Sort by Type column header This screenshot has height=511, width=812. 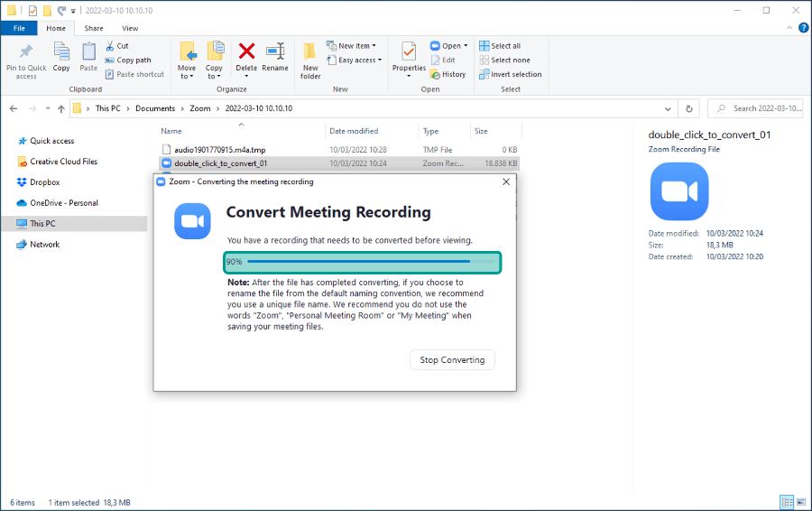click(x=430, y=131)
